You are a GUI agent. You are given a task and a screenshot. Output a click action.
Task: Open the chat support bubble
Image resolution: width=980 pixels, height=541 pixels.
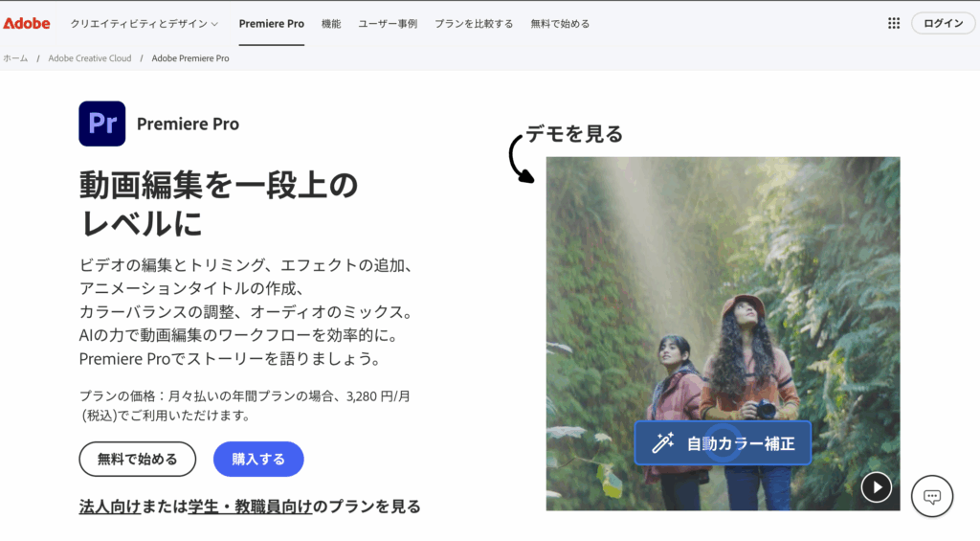[x=932, y=497]
